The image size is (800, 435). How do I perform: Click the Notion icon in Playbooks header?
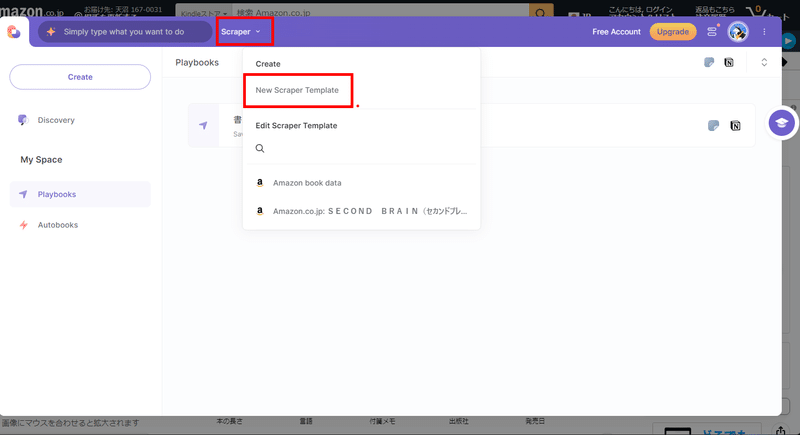click(729, 62)
